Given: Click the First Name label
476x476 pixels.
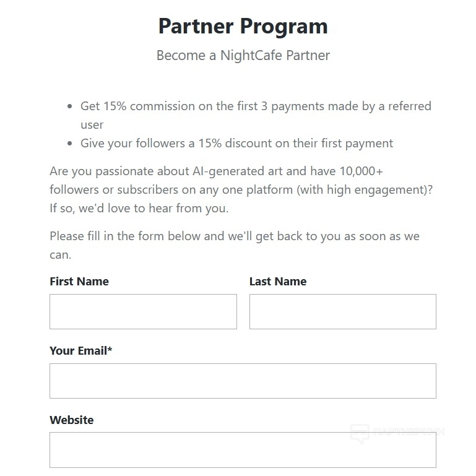Looking at the screenshot, I should click(x=79, y=282).
